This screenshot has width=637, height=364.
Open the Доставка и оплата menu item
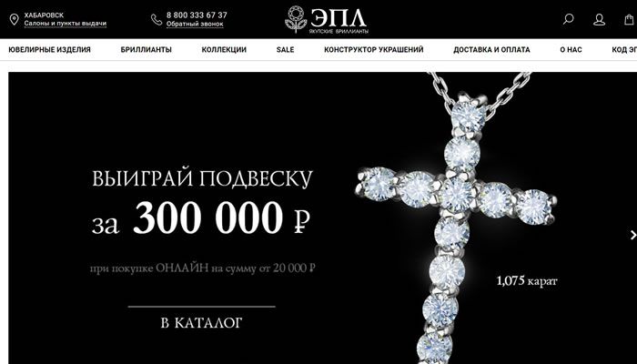click(491, 49)
